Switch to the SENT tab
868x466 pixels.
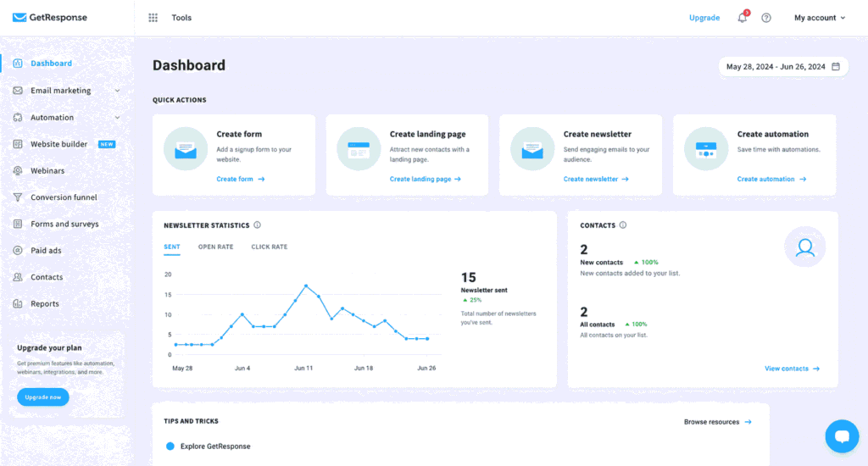[x=171, y=247]
